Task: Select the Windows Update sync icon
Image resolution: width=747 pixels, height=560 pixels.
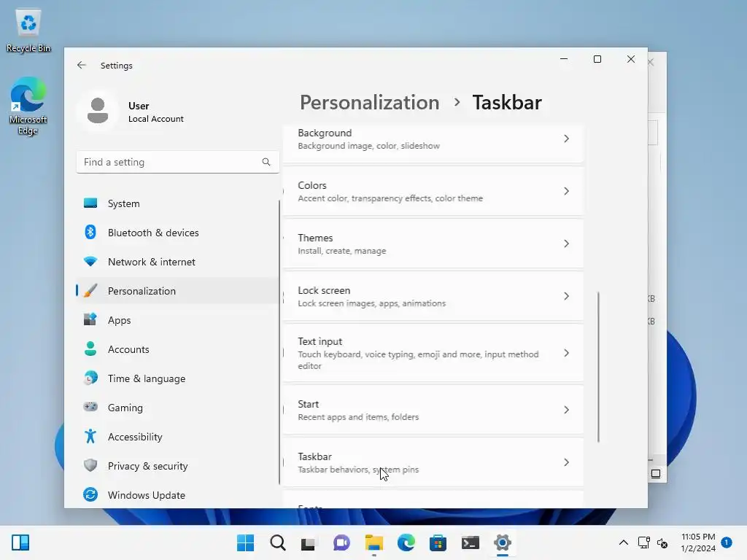Action: [90, 495]
